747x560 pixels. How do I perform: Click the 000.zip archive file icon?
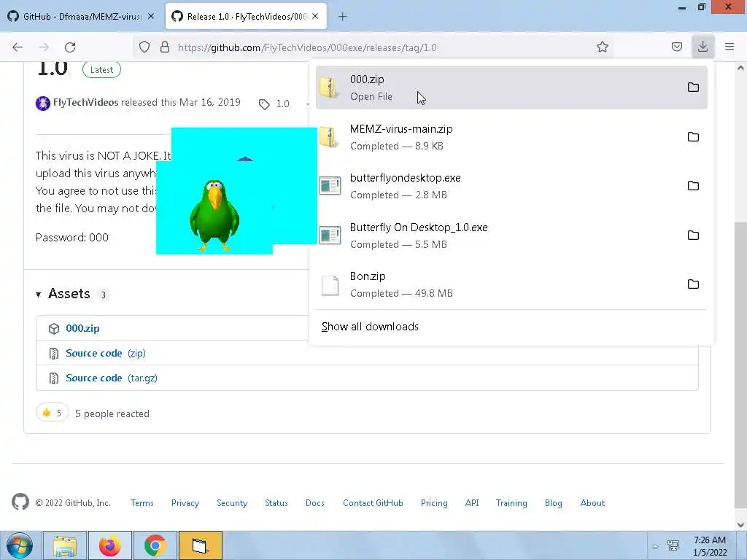[329, 88]
